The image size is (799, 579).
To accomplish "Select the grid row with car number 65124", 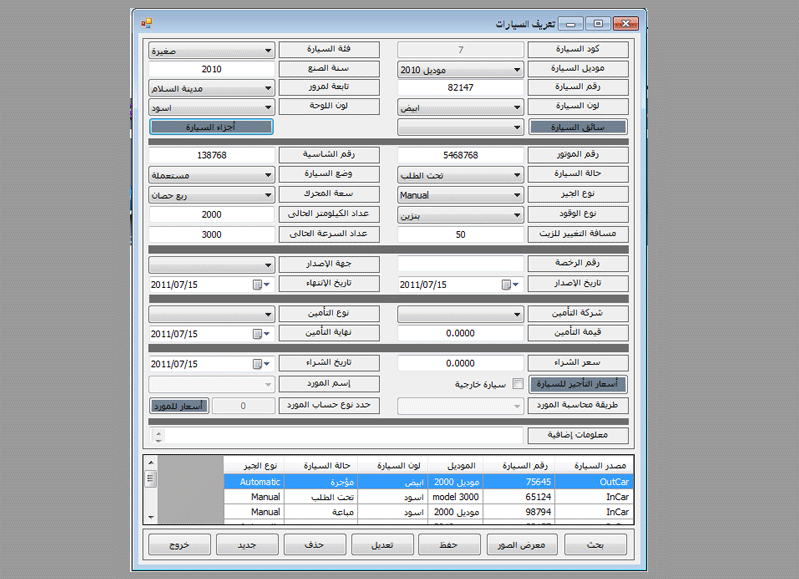I will (x=429, y=497).
